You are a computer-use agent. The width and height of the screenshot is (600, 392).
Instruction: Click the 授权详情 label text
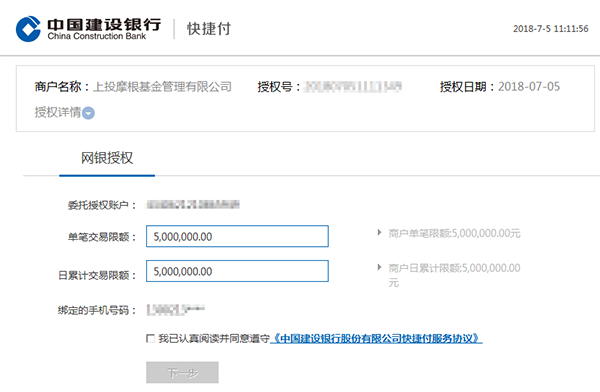(x=57, y=113)
